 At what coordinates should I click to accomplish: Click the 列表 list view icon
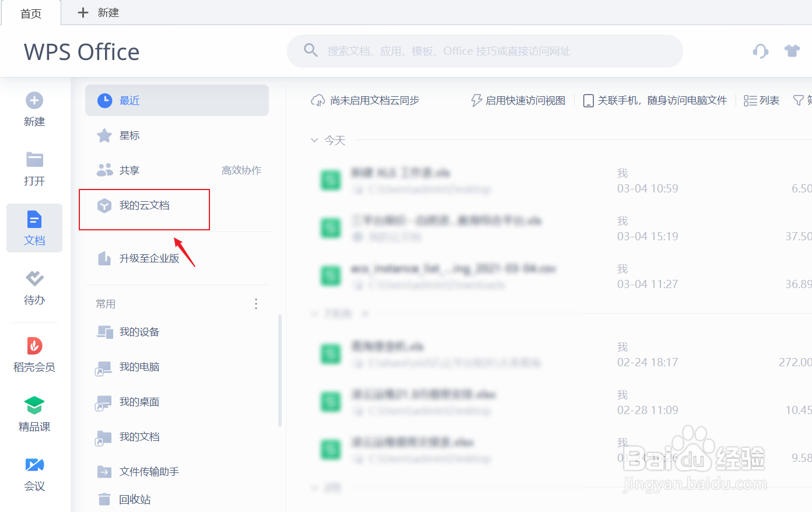[x=750, y=100]
